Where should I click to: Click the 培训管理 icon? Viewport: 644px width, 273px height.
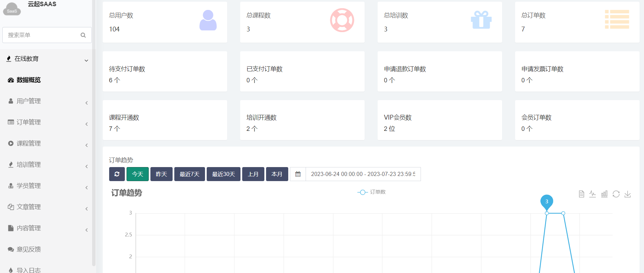coord(11,165)
